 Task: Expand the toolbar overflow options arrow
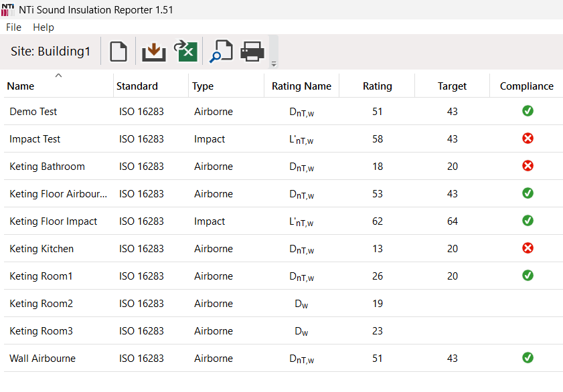273,64
